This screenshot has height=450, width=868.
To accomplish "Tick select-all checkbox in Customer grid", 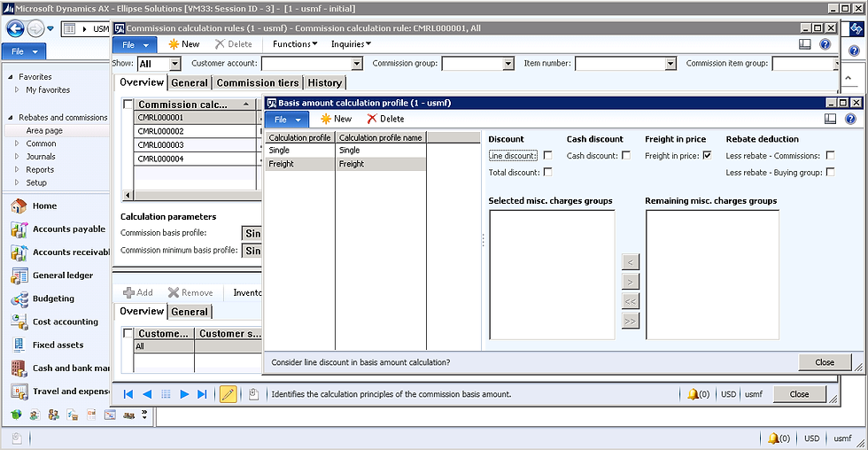I will 128,333.
